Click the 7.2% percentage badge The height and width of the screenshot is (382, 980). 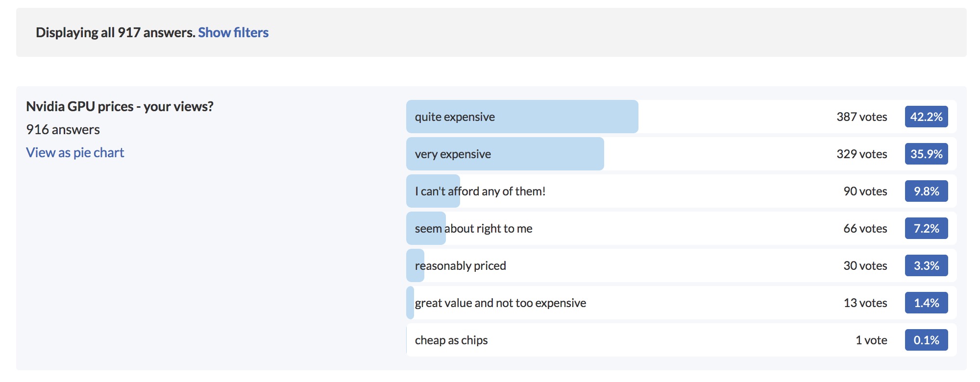926,228
